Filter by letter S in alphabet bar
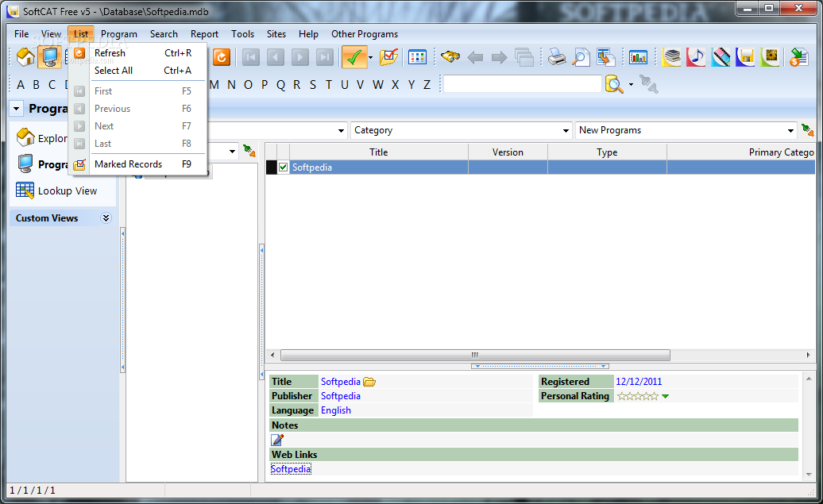The width and height of the screenshot is (823, 504). [313, 84]
